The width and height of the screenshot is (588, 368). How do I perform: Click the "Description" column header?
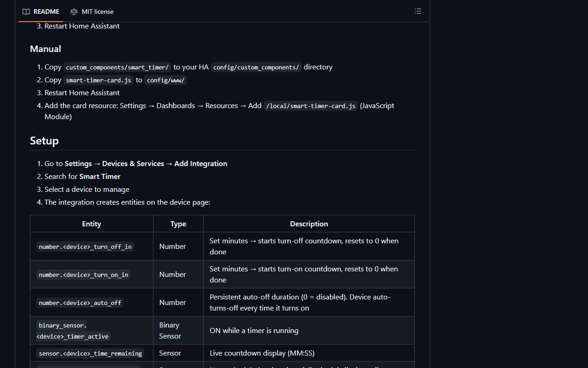pyautogui.click(x=309, y=224)
